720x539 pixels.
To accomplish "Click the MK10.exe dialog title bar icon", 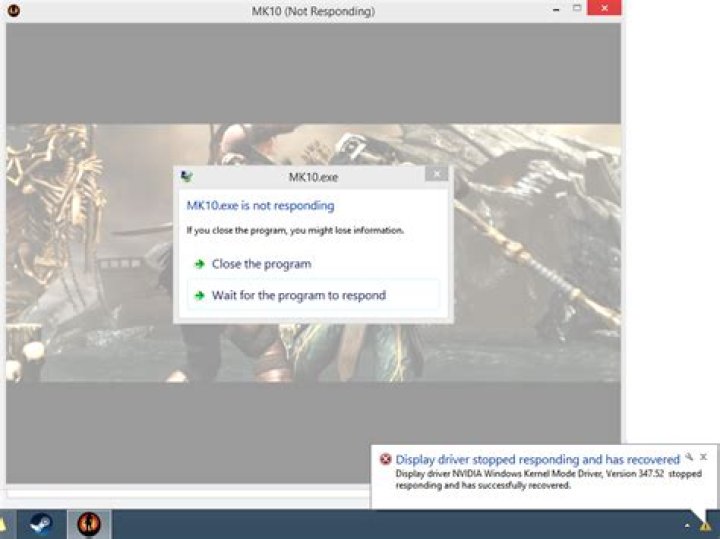I will pos(186,177).
